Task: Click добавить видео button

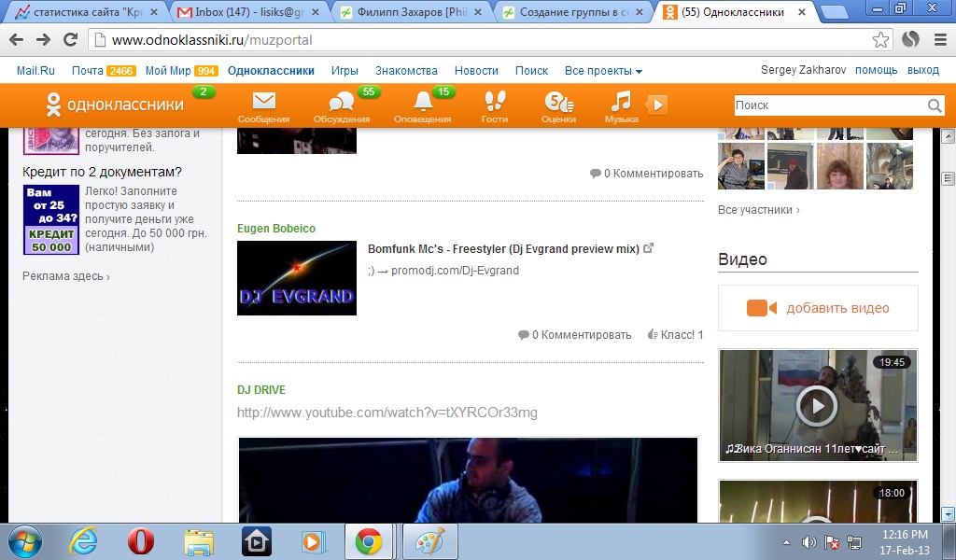Action: (x=818, y=308)
